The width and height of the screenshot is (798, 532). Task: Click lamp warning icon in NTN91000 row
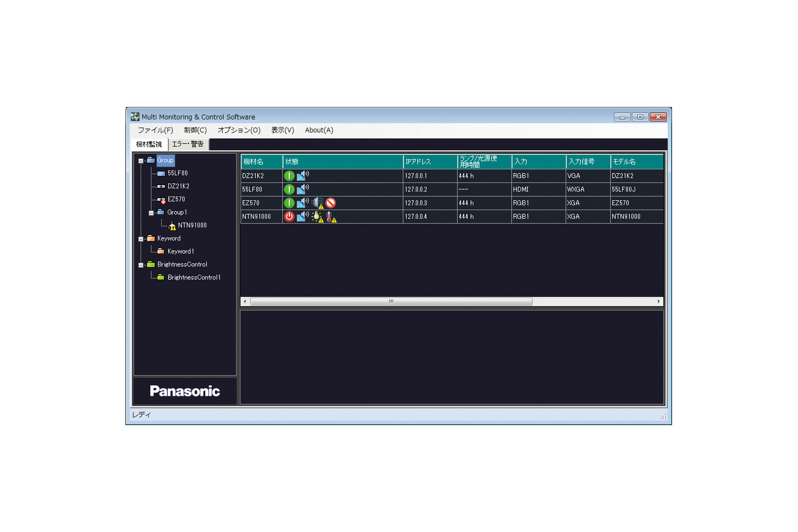(x=318, y=217)
